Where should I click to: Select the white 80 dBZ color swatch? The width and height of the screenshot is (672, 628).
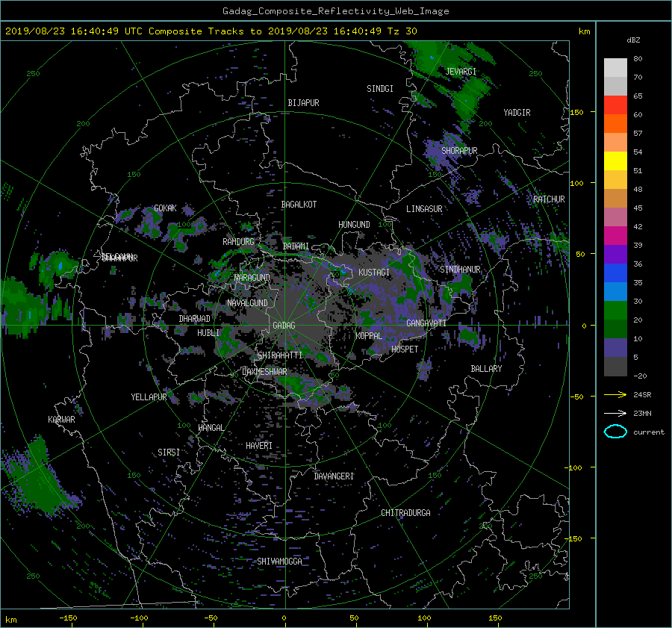(x=615, y=68)
